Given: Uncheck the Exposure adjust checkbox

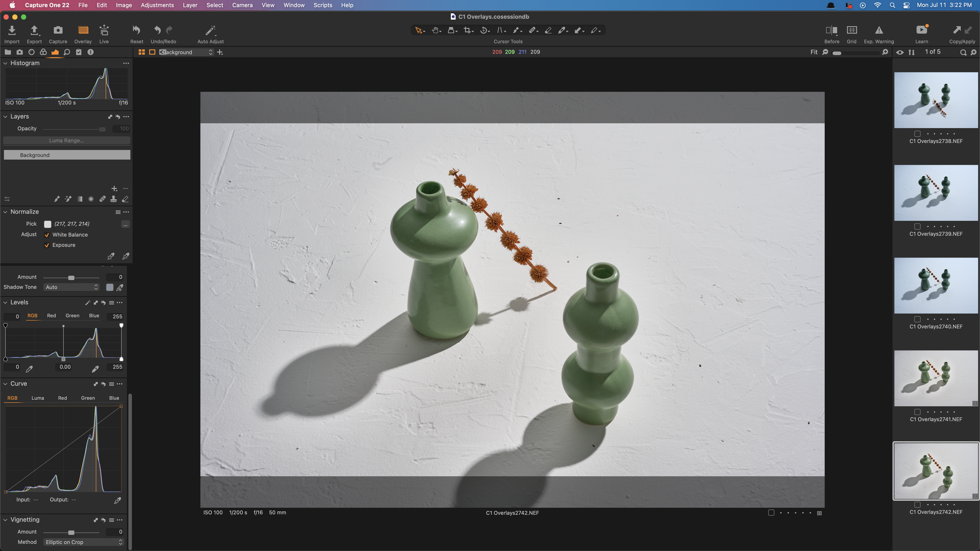Looking at the screenshot, I should (x=47, y=245).
